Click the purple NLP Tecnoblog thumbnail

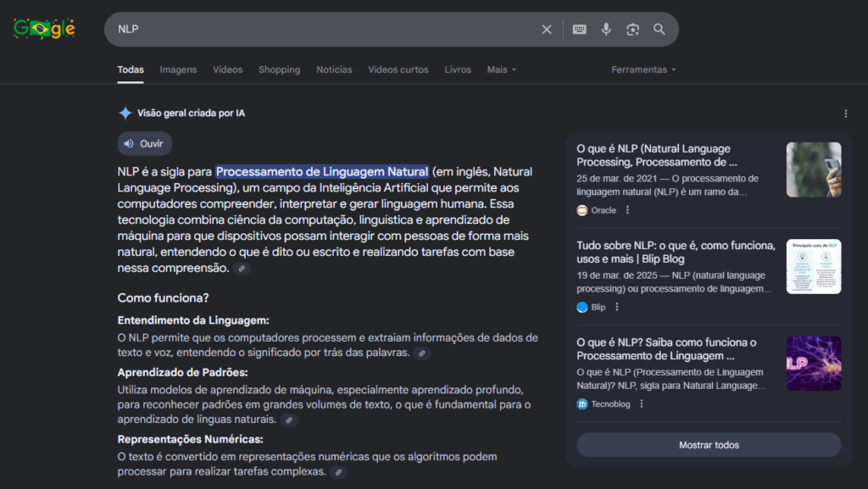[x=813, y=364]
